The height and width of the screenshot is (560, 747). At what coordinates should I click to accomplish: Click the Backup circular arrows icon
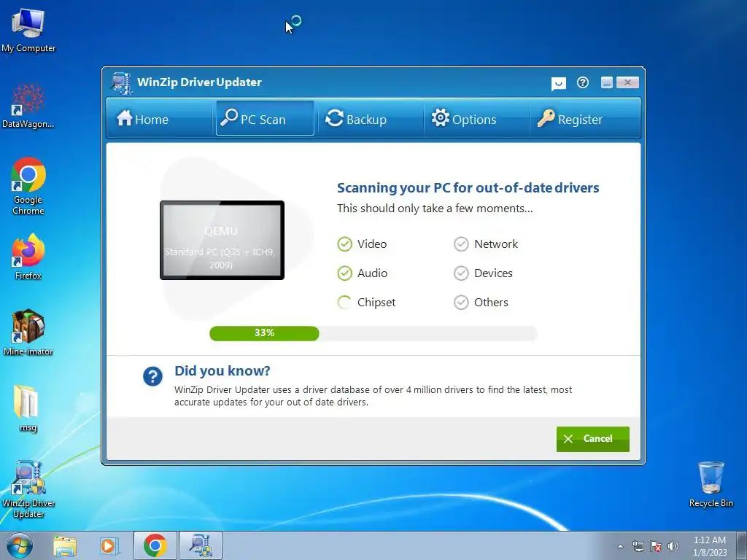(334, 118)
